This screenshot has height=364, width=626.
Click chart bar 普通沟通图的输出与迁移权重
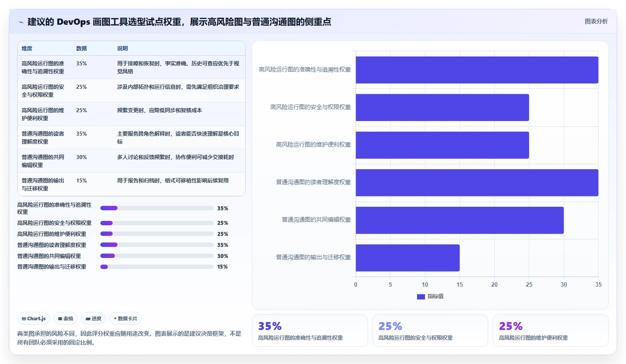(x=407, y=258)
